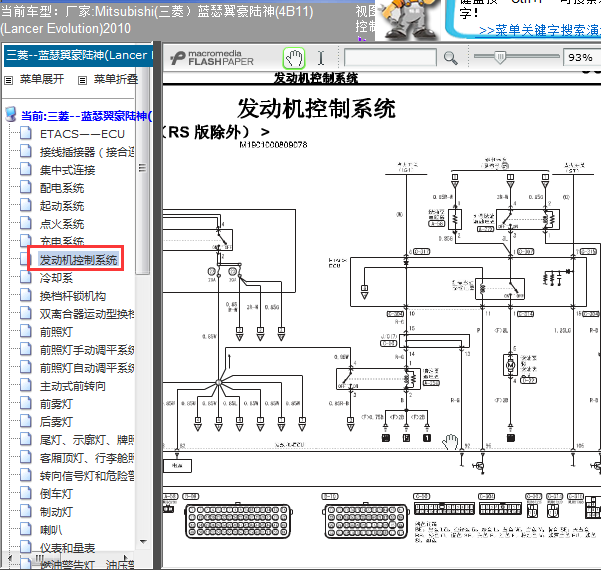
Task: Click the 三菱--蓝瑟翼豪陆神 panel header
Action: coord(78,55)
